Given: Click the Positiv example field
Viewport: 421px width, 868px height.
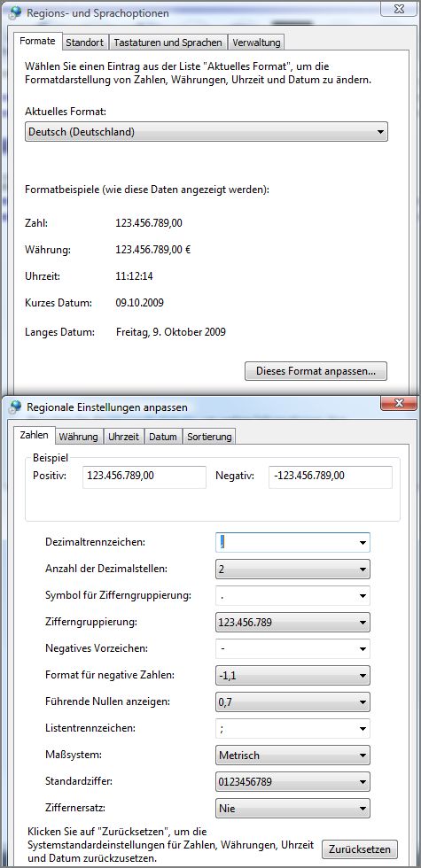Looking at the screenshot, I should [x=144, y=477].
